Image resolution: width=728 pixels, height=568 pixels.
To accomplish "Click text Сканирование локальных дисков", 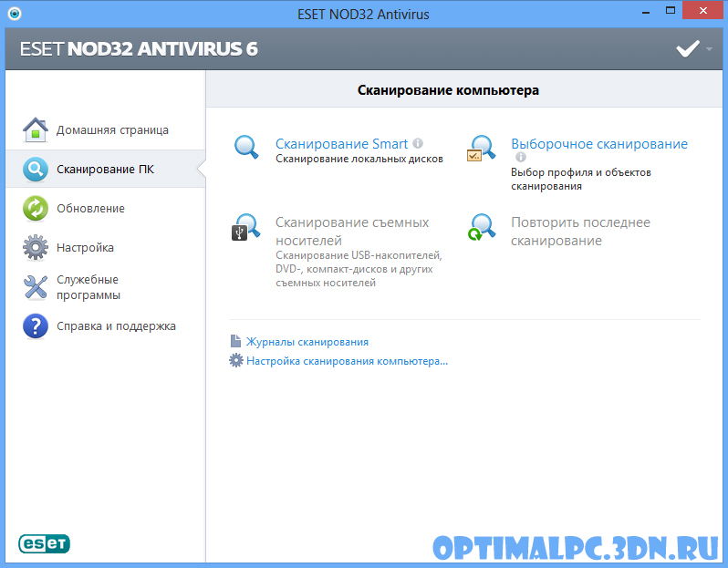I will pyautogui.click(x=359, y=159).
